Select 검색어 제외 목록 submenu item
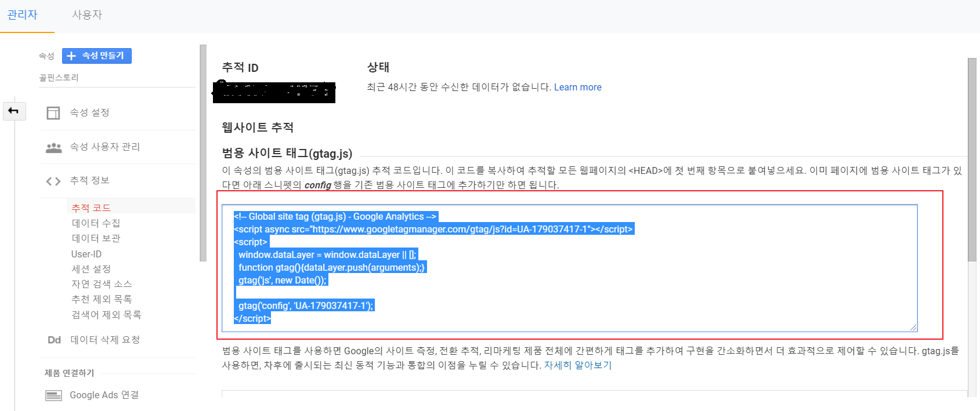980x411 pixels. point(106,315)
